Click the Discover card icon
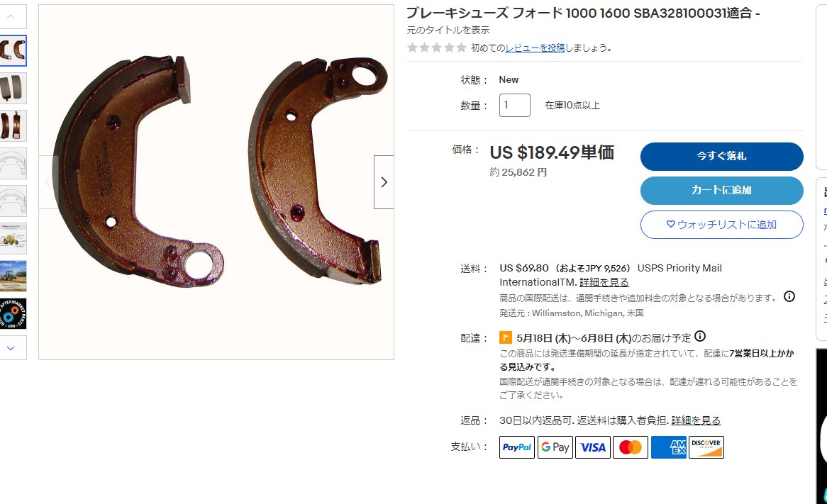Viewport: 827px width, 504px height. [x=706, y=447]
